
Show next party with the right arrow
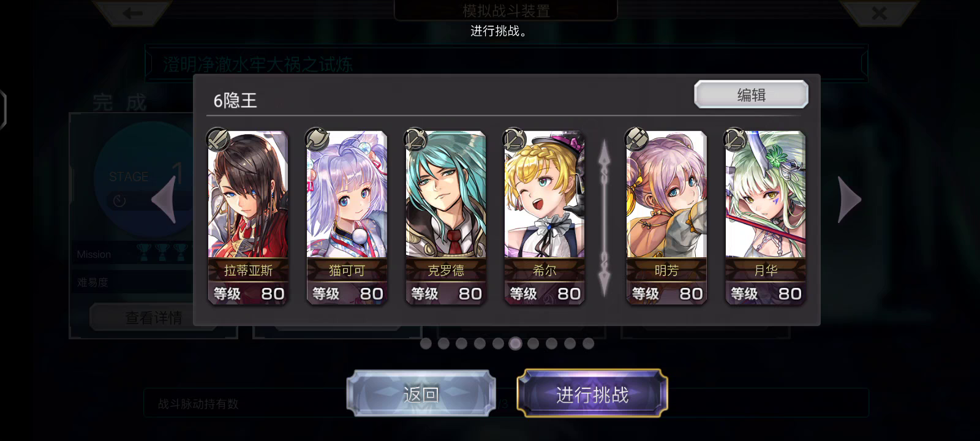(x=850, y=200)
